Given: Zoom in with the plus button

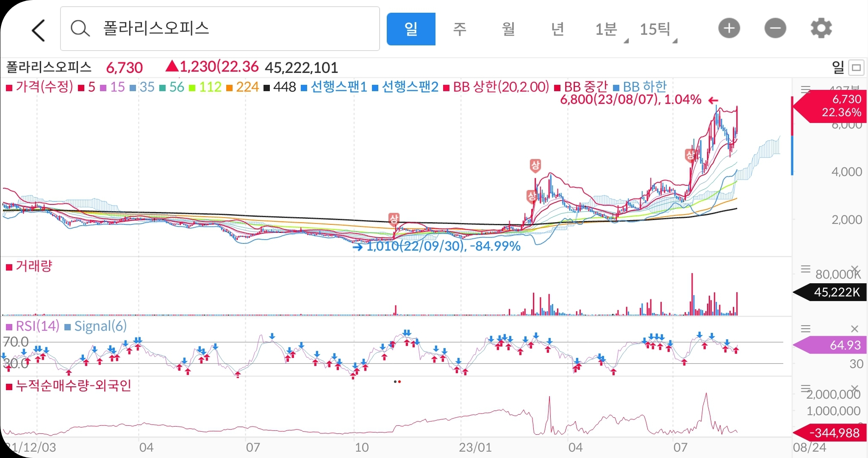Looking at the screenshot, I should point(729,28).
